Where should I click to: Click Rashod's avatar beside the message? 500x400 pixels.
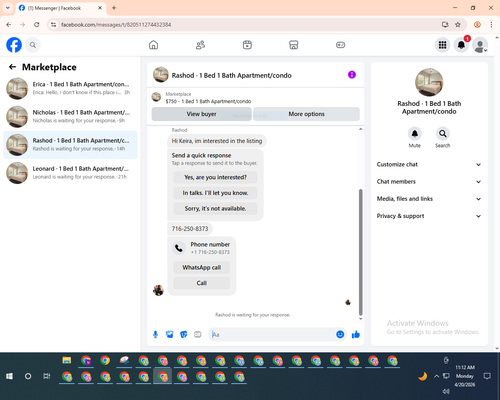pyautogui.click(x=158, y=290)
